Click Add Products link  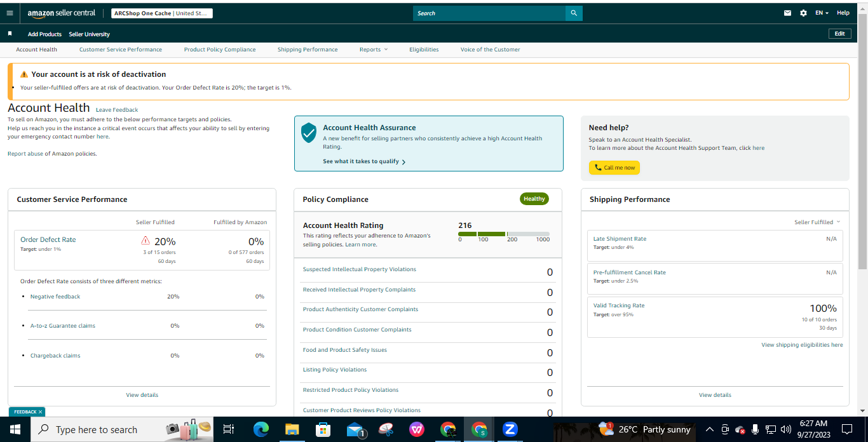[44, 34]
